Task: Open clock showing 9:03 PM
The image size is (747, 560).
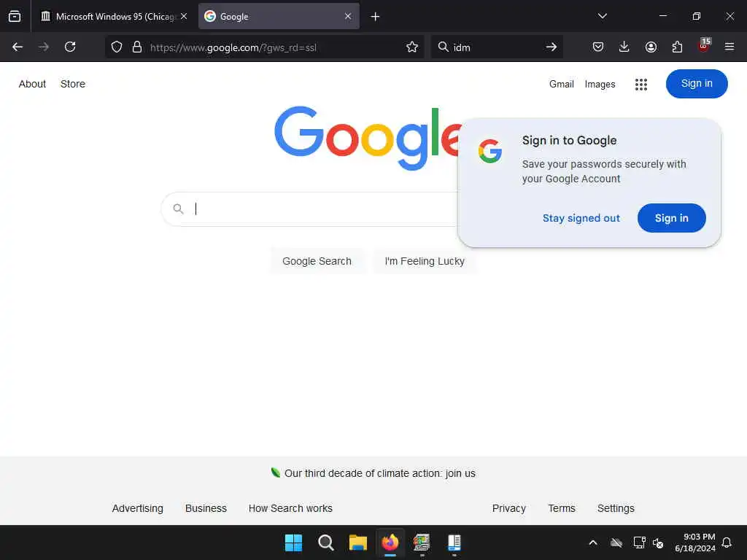Action: (x=695, y=542)
